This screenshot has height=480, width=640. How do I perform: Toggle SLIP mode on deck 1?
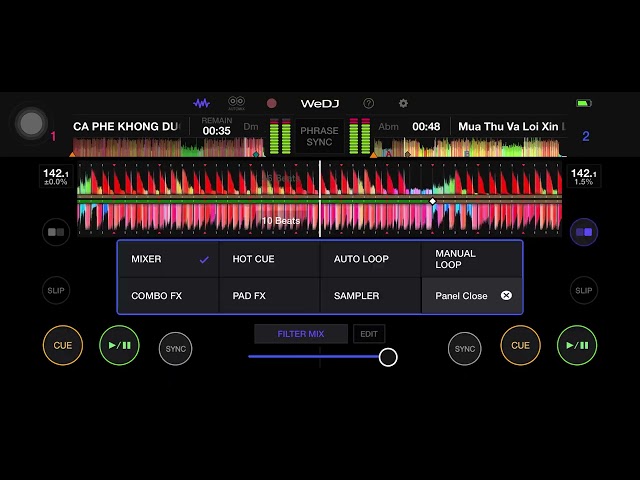click(56, 290)
